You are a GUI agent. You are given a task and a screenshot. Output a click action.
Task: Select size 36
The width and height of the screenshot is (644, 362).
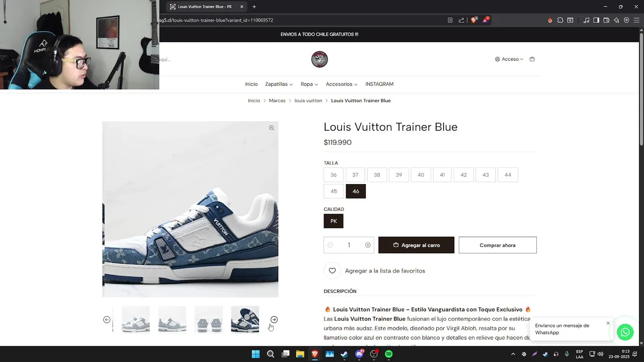pos(334,175)
